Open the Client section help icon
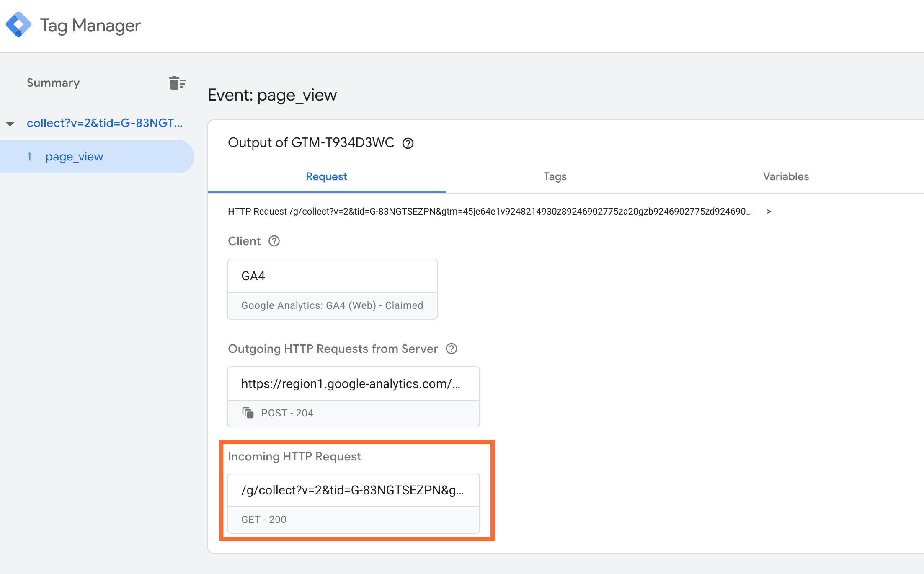924x574 pixels. coord(274,241)
